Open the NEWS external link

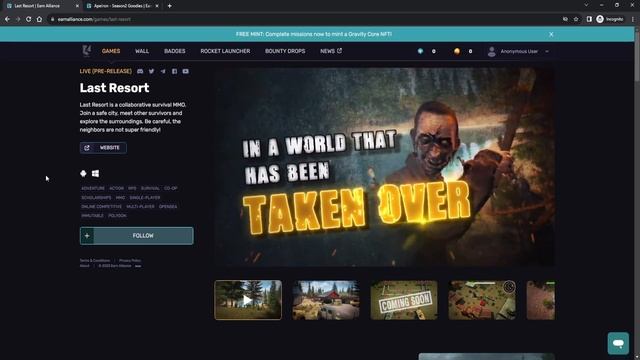pos(331,51)
